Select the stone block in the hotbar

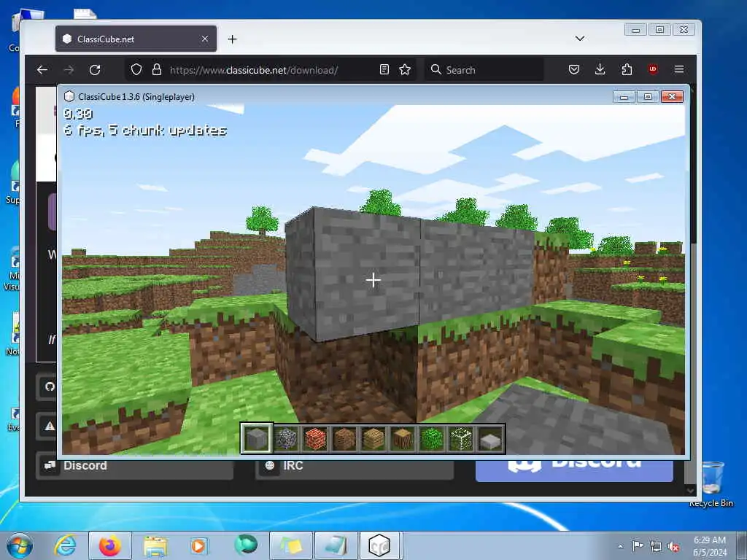point(257,438)
